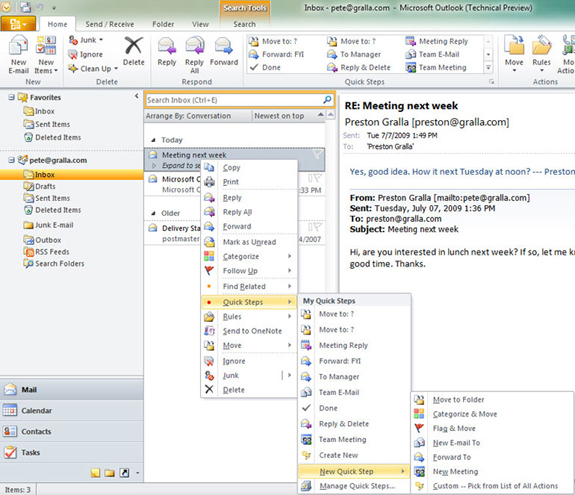This screenshot has width=575, height=495.
Task: Switch to the Send / Receive tab
Action: pos(109,24)
